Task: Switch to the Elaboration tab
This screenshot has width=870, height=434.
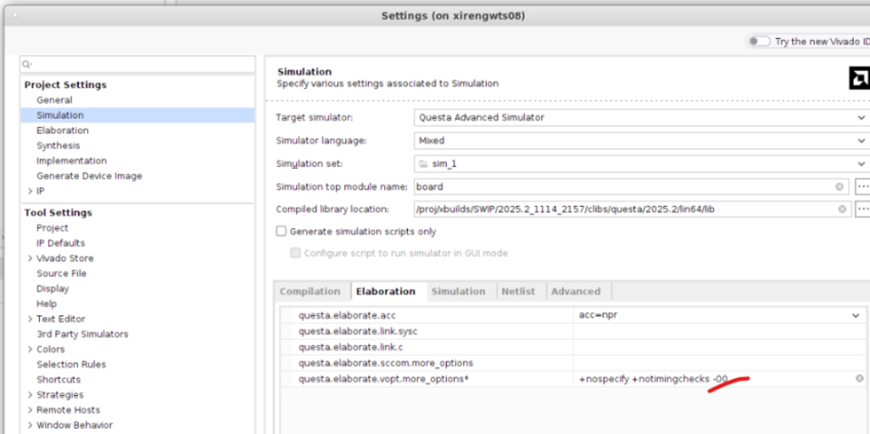Action: tap(386, 291)
